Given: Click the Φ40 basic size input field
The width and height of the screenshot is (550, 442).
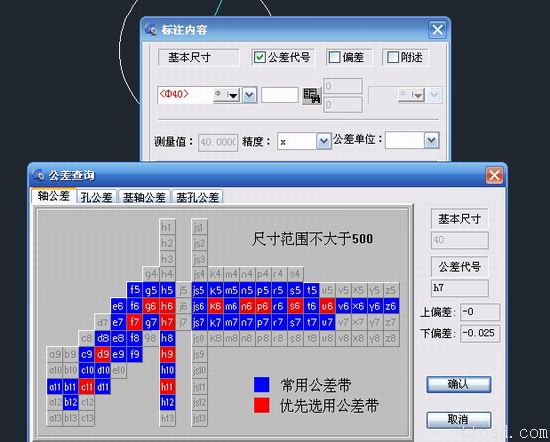Looking at the screenshot, I should (x=186, y=95).
